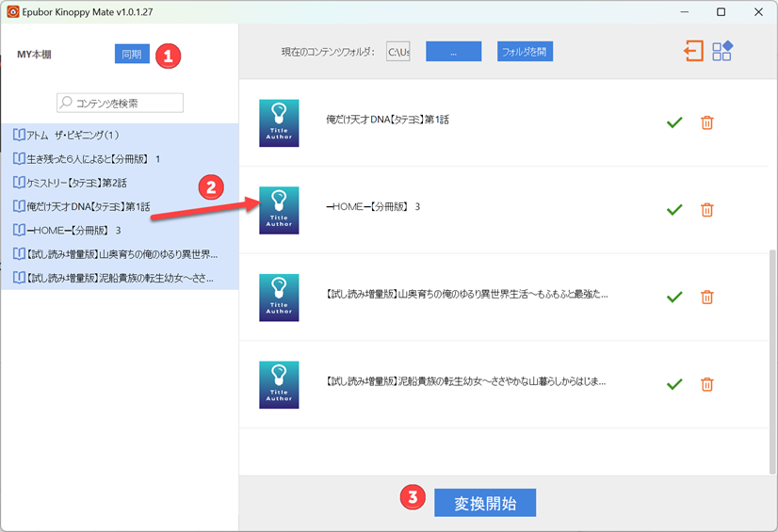Click green checkmark for 俺だけ天才DNA row

click(674, 122)
